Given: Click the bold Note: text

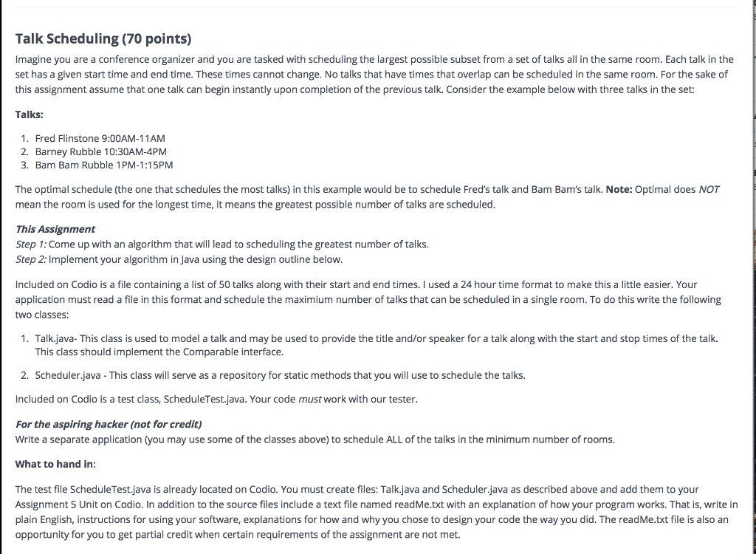Looking at the screenshot, I should coord(619,189).
